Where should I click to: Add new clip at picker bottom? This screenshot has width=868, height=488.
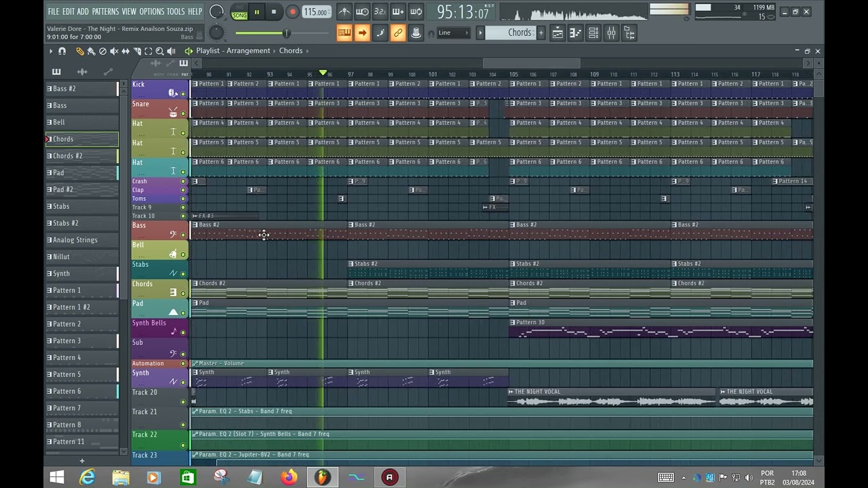(82, 461)
